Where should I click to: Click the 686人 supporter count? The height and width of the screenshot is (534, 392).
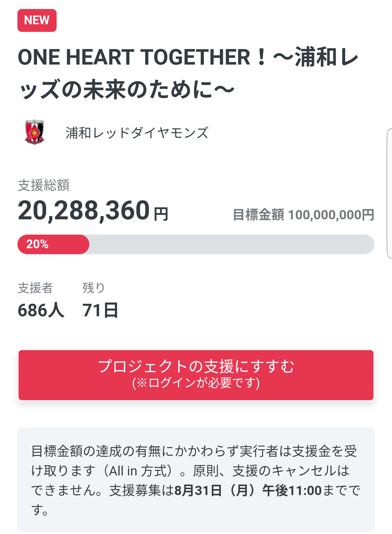[41, 310]
